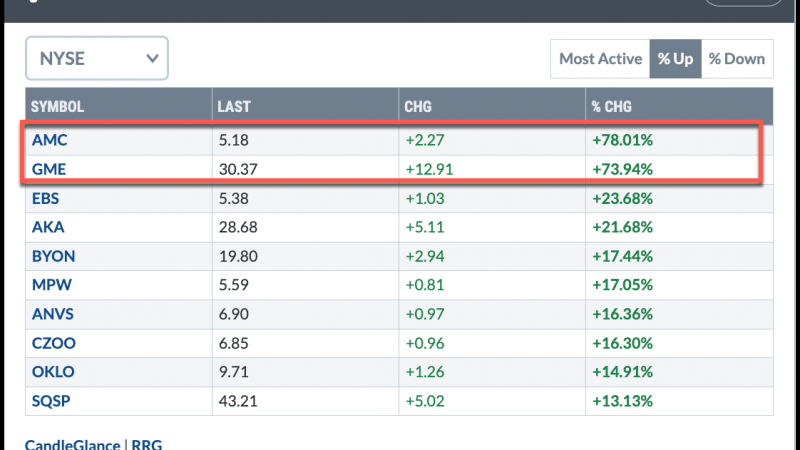
Task: Click CZOO change value +0.96
Action: [425, 343]
